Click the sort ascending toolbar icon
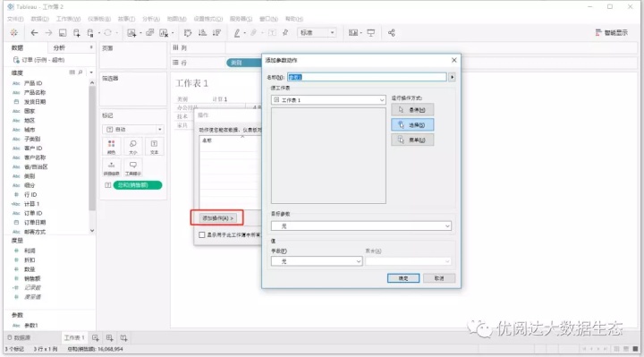Screen dimensions: 644x357 coord(202,33)
